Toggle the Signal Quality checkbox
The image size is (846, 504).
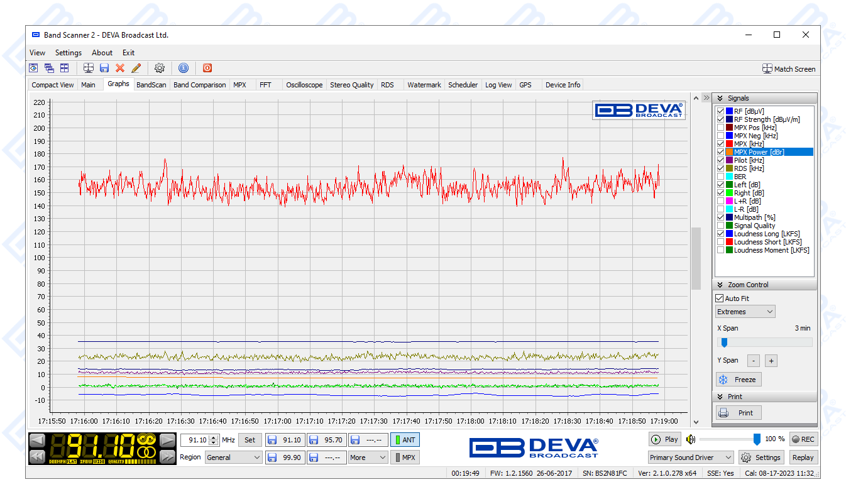pos(720,226)
